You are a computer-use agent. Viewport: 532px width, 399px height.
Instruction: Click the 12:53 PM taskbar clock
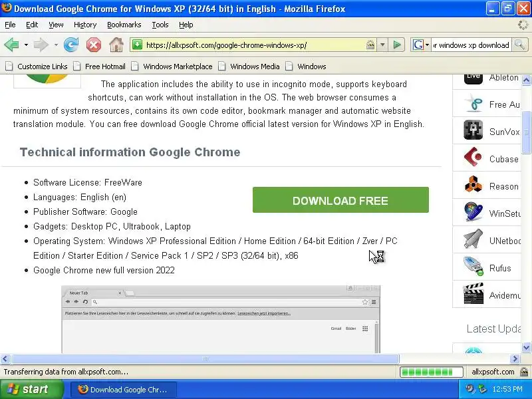pyautogui.click(x=507, y=389)
